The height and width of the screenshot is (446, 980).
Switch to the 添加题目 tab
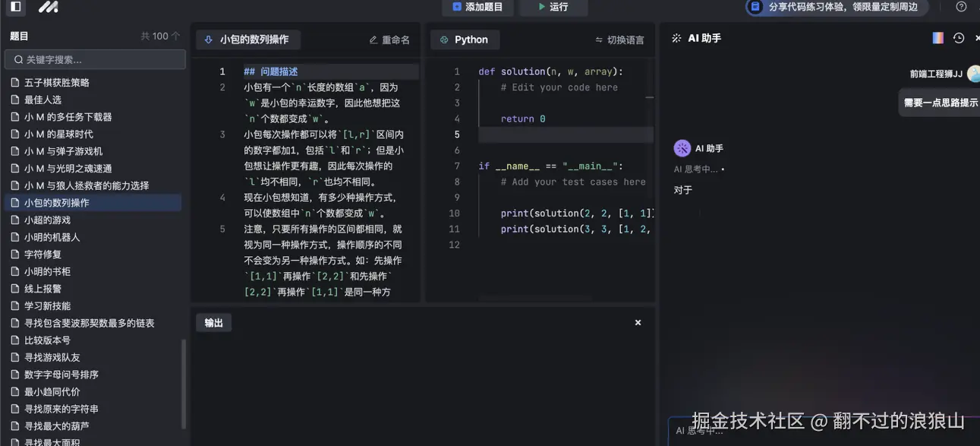click(x=477, y=8)
